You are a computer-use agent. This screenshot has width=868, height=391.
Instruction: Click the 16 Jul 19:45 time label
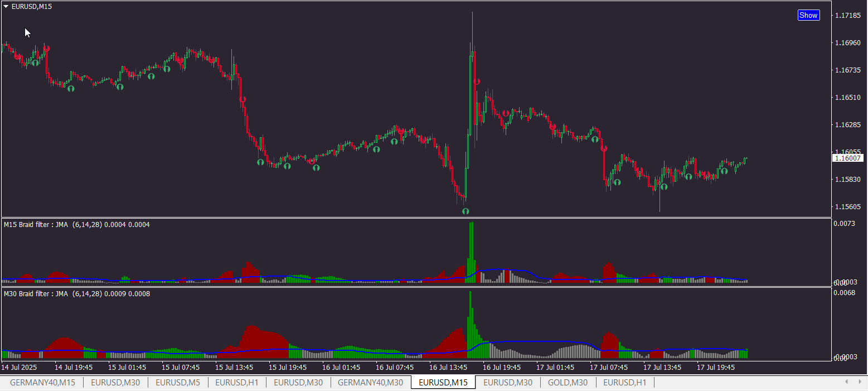[x=502, y=368]
